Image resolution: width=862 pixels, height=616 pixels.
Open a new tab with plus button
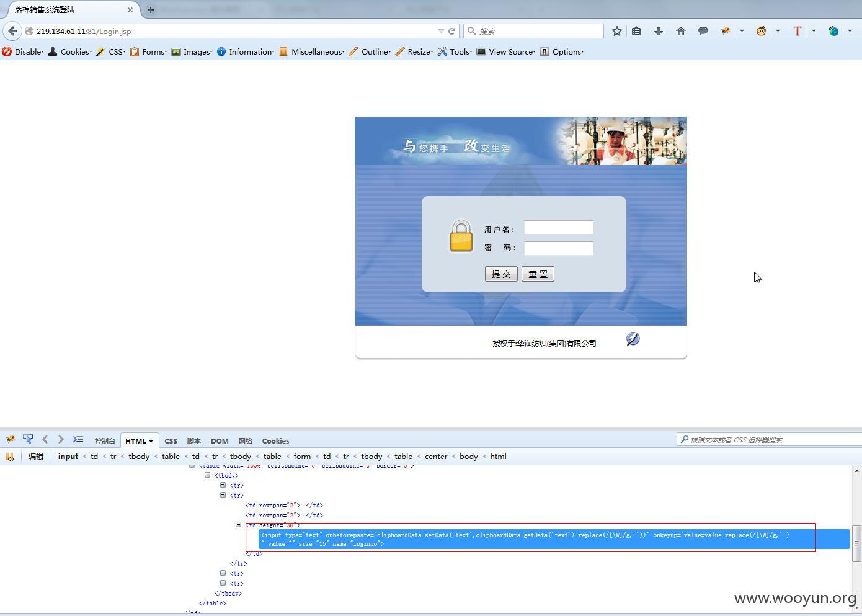pyautogui.click(x=150, y=10)
